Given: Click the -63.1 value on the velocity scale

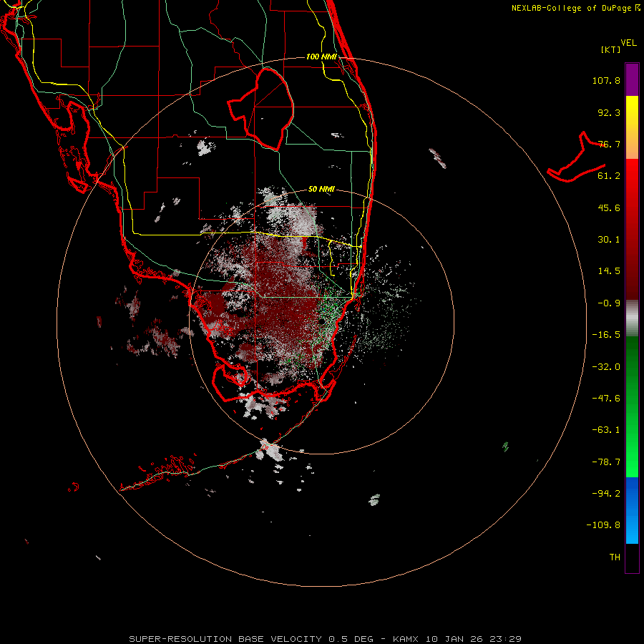Looking at the screenshot, I should (x=606, y=430).
